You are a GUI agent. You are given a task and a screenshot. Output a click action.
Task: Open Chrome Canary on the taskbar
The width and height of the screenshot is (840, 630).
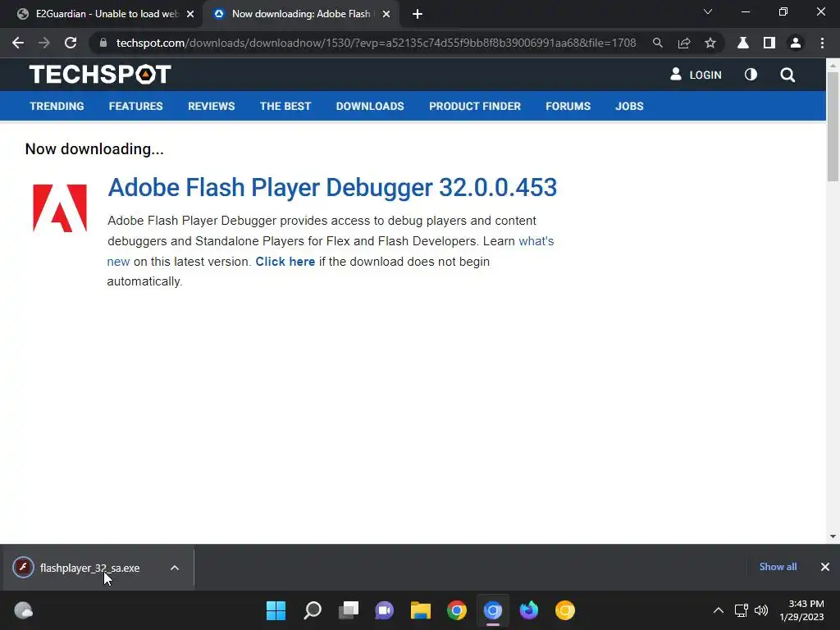point(564,610)
